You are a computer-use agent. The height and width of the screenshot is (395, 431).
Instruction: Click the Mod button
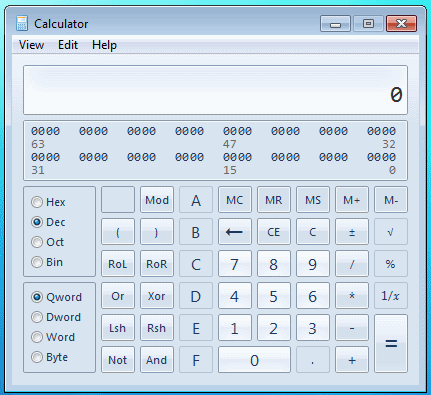157,200
